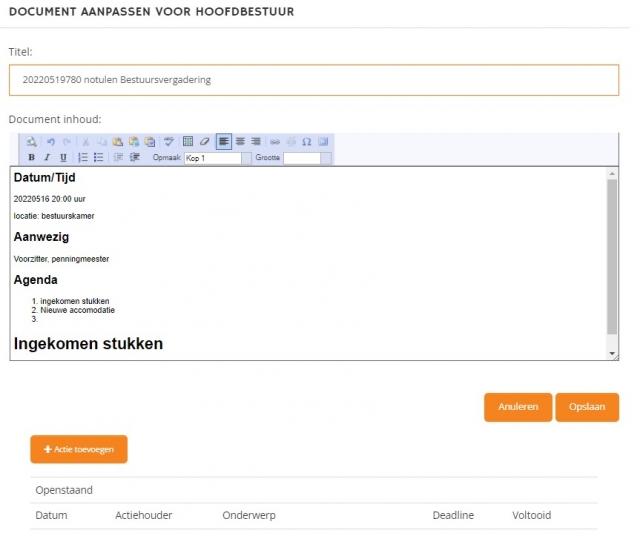640x536 pixels.
Task: Click the Anuleren button
Action: pyautogui.click(x=518, y=407)
